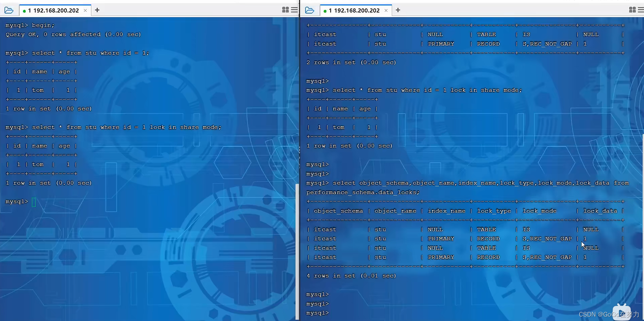Click the 'lock_data' column header
Screen dimensions: 644x321
coord(600,211)
